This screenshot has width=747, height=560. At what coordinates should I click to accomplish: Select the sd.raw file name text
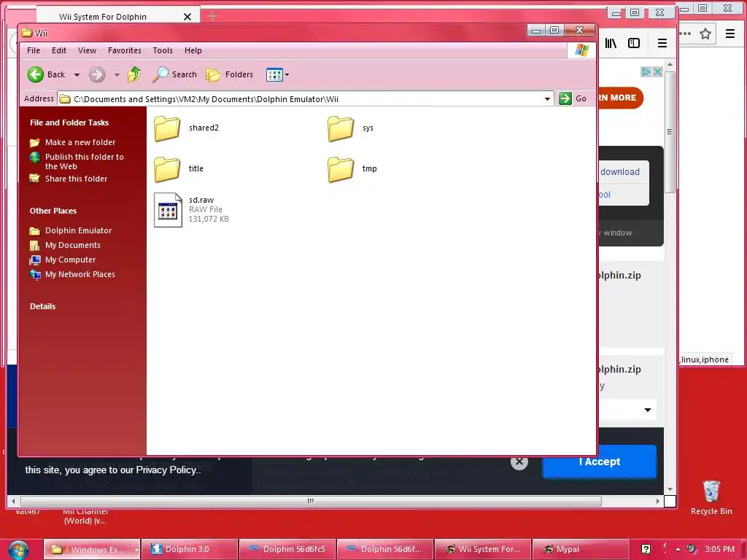pyautogui.click(x=201, y=200)
